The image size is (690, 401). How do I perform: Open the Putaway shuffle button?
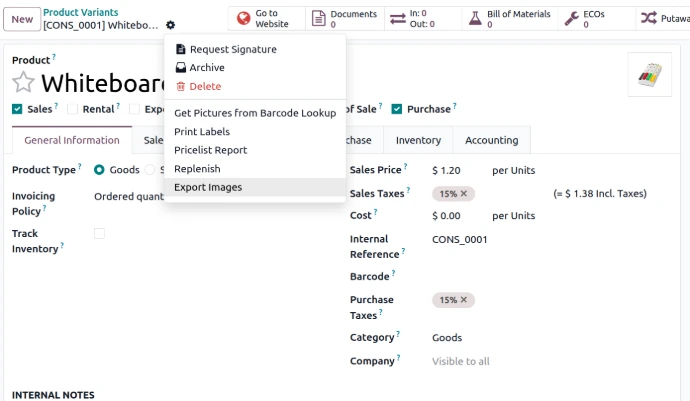662,18
